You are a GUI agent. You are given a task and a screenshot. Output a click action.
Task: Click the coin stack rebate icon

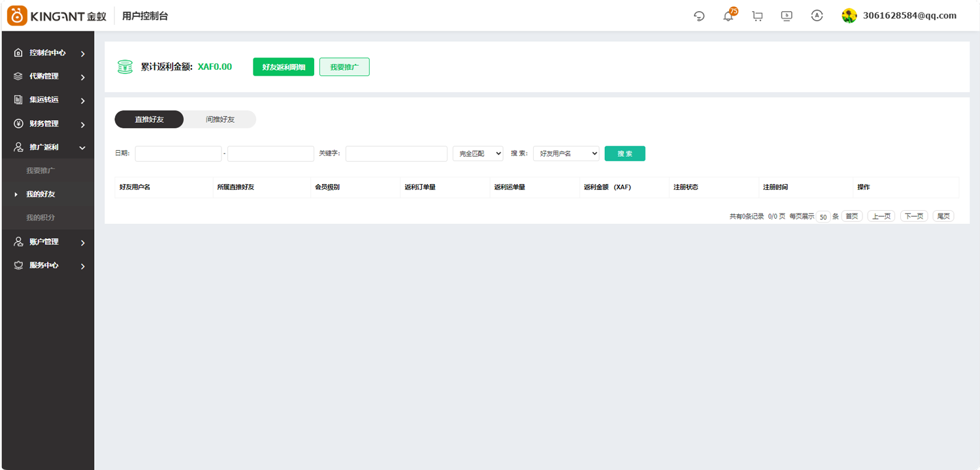click(125, 67)
